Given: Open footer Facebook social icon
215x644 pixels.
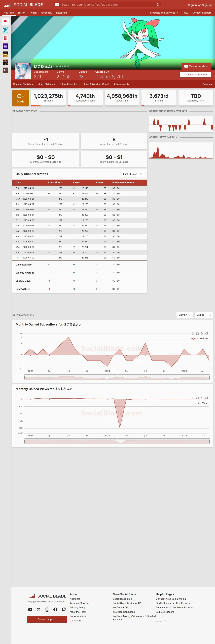Looking at the screenshot, I should [x=55, y=610].
